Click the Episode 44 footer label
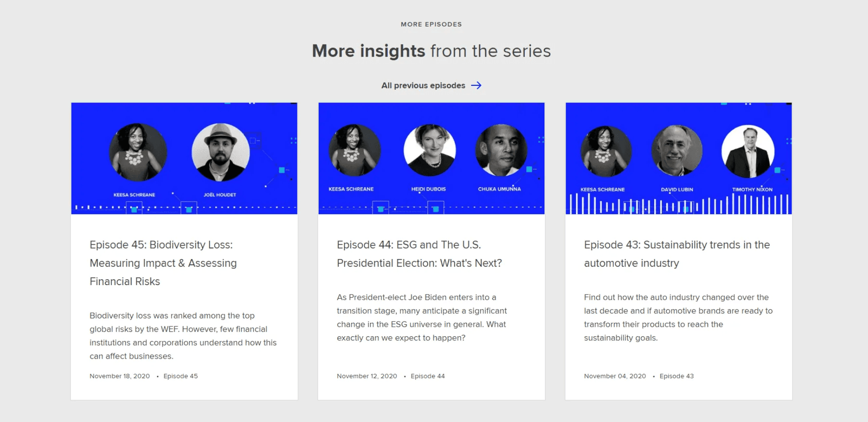Screen dimensions: 868x422 [427, 376]
